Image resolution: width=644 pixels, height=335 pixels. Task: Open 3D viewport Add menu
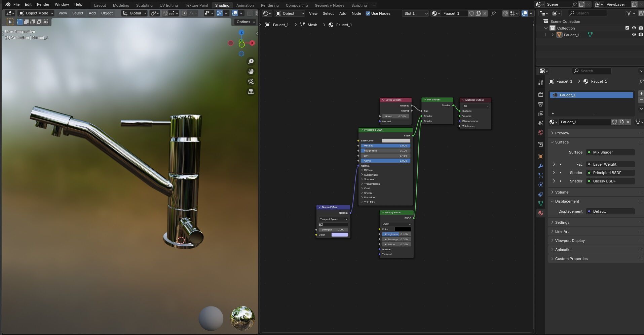[x=92, y=13]
